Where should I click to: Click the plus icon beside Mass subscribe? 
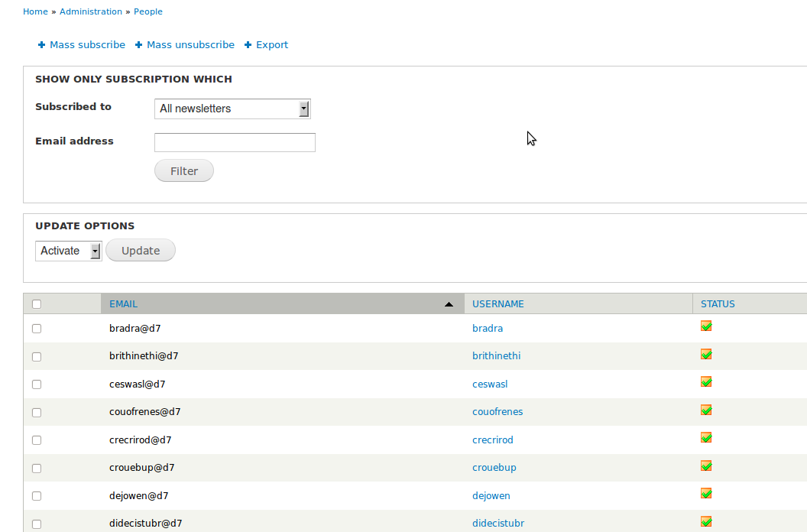click(42, 45)
